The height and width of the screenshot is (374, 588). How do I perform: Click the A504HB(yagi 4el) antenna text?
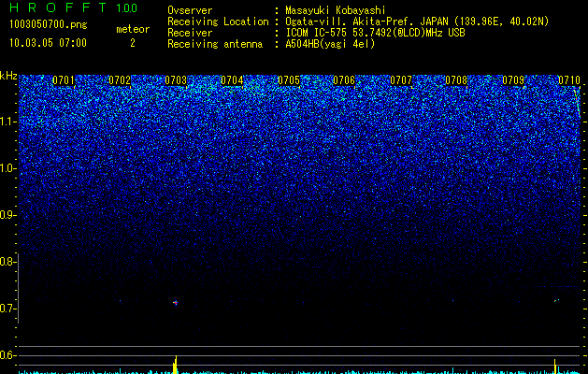(330, 44)
